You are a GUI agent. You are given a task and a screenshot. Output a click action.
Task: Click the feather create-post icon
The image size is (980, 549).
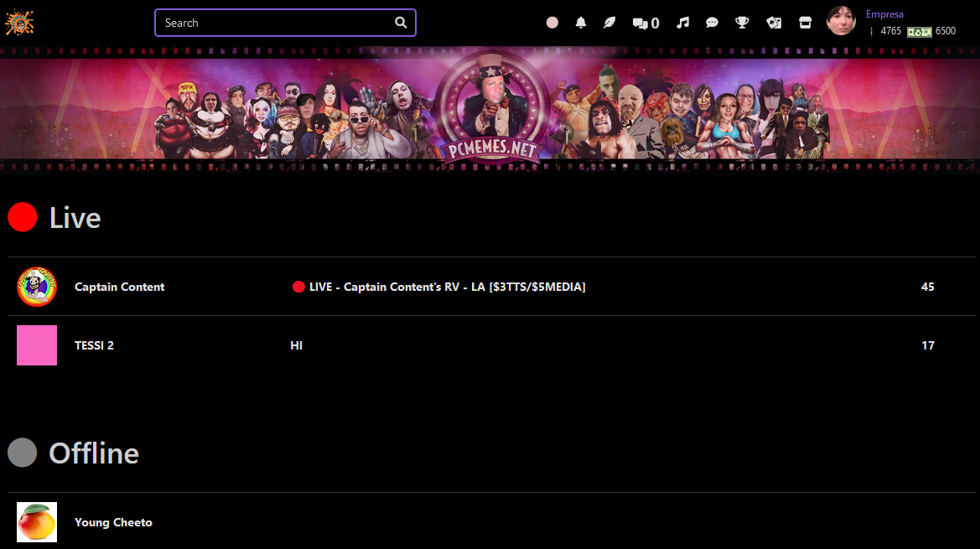click(x=609, y=23)
